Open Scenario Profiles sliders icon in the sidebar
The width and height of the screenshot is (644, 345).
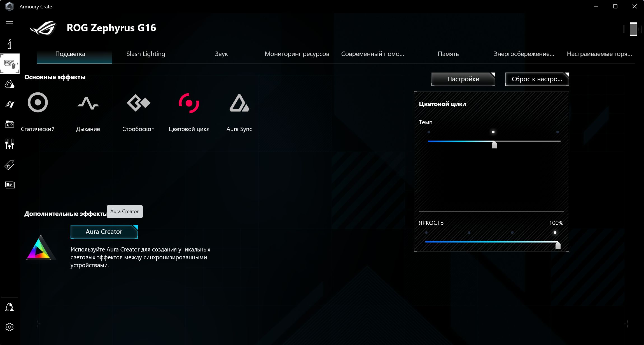click(x=10, y=144)
